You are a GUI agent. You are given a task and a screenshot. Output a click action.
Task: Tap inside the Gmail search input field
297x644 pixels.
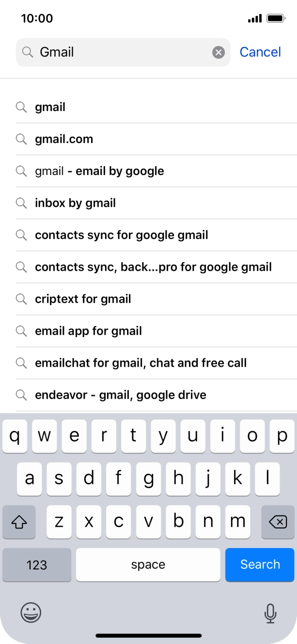pyautogui.click(x=121, y=52)
